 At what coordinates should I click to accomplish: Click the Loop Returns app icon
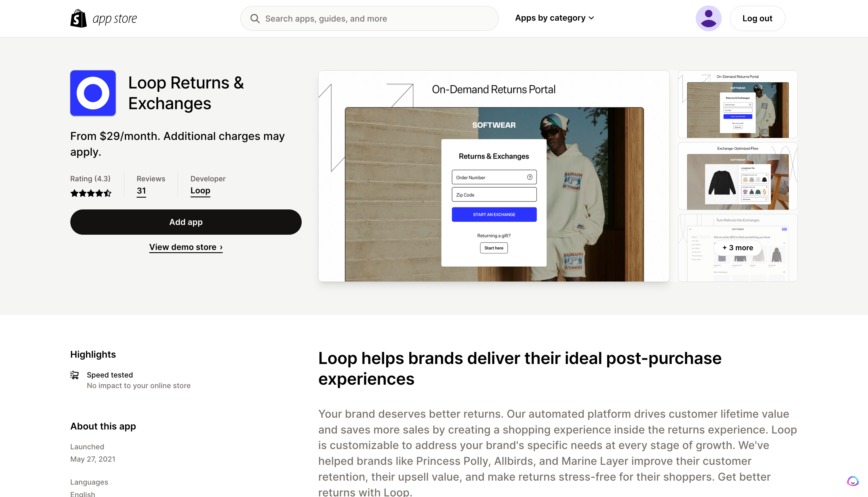click(93, 93)
